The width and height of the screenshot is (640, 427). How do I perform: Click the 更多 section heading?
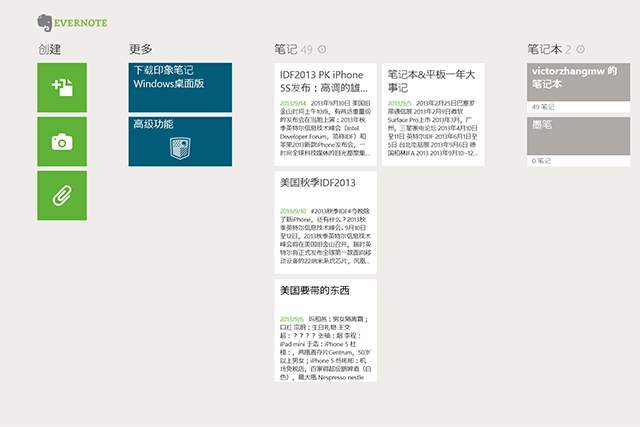[x=141, y=49]
